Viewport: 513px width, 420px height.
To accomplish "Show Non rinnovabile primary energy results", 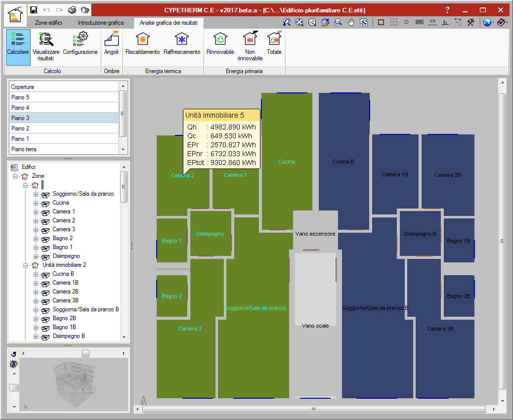I will (x=250, y=47).
